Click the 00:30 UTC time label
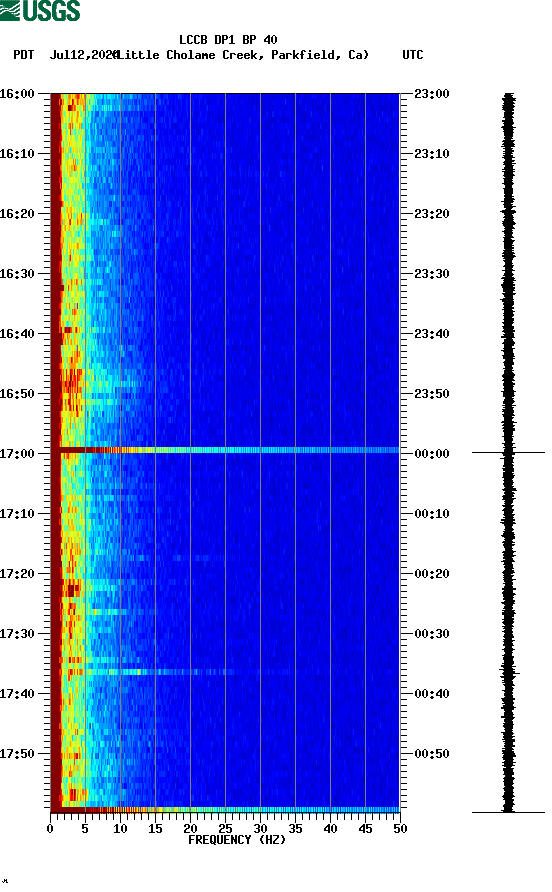Image resolution: width=552 pixels, height=892 pixels. (x=432, y=634)
